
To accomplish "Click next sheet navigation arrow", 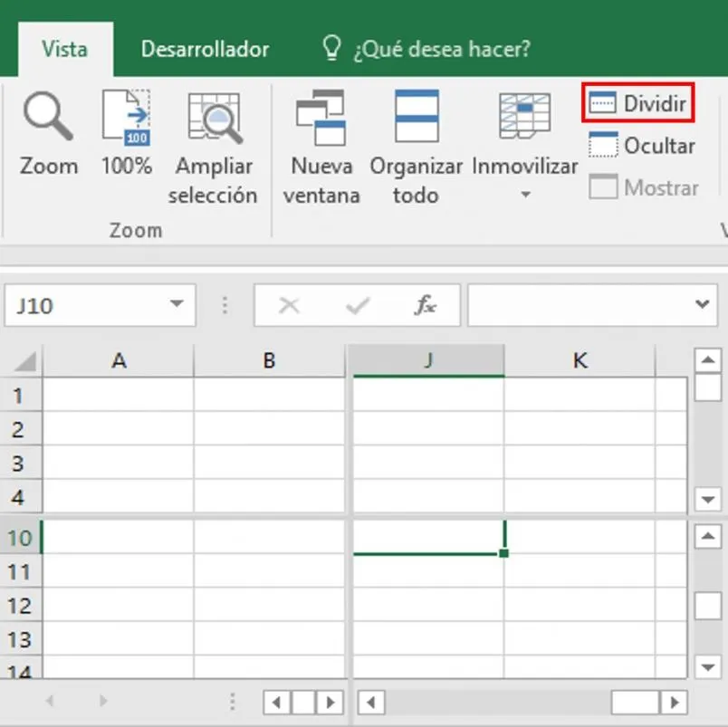I will pyautogui.click(x=103, y=701).
